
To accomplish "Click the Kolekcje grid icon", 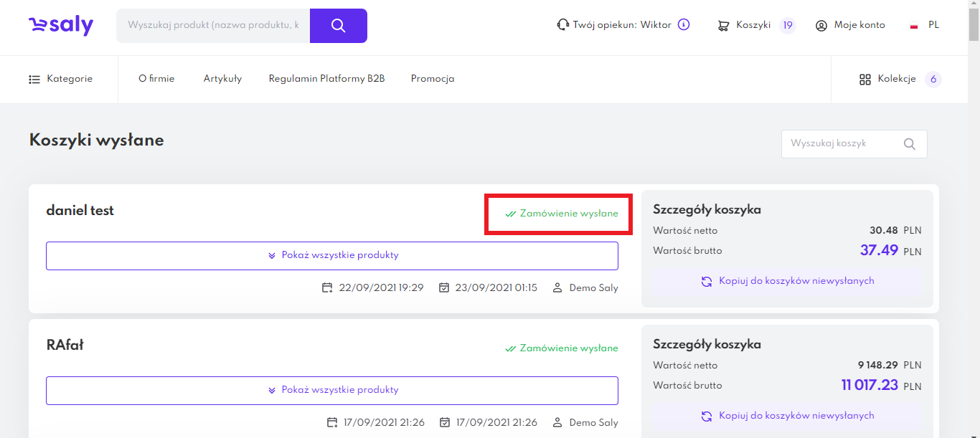I will [864, 80].
